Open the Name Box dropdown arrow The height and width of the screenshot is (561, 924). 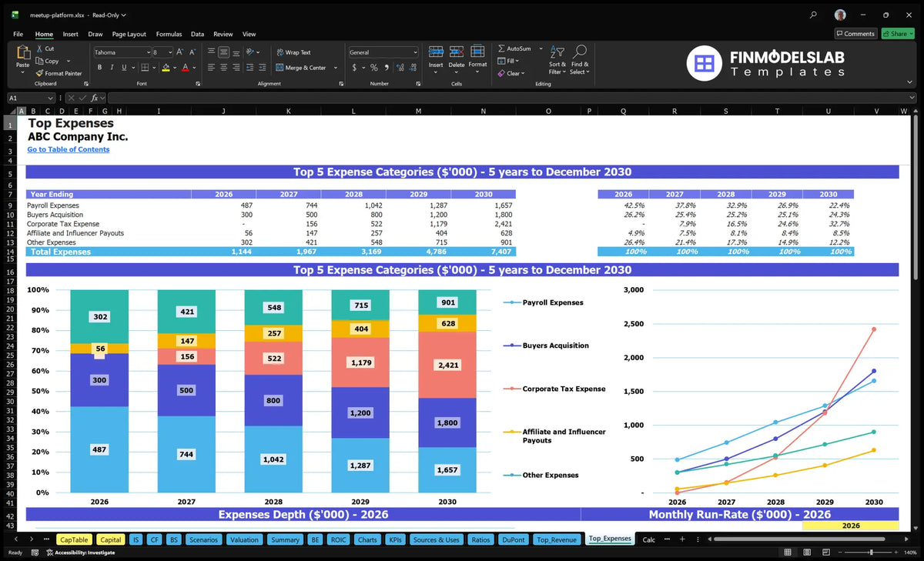(x=50, y=98)
